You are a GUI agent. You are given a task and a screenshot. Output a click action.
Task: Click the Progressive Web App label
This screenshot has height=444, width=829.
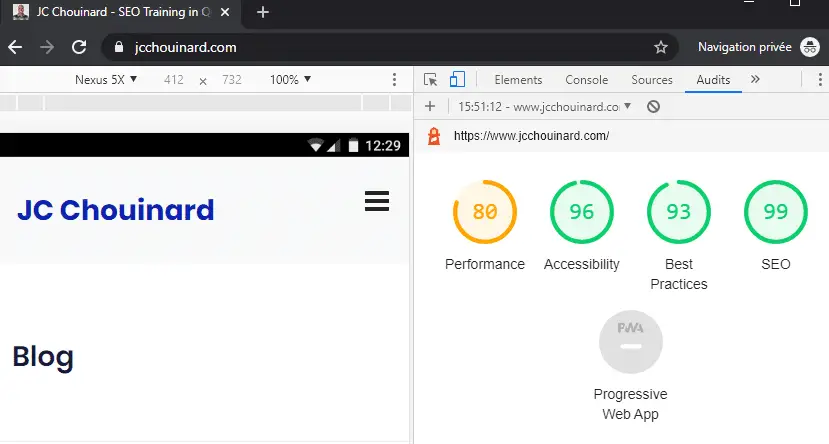[630, 404]
